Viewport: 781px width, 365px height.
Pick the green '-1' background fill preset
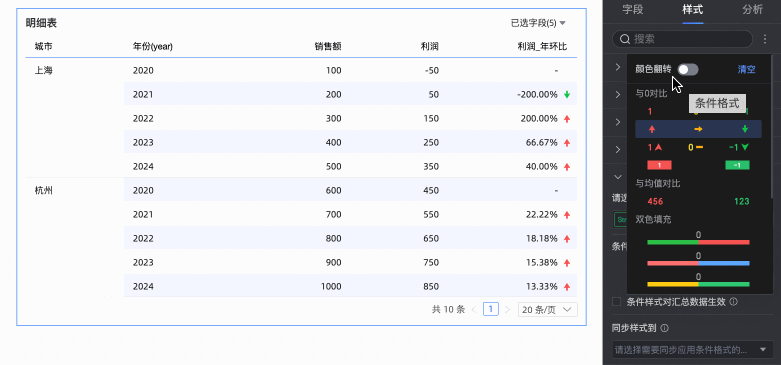738,165
